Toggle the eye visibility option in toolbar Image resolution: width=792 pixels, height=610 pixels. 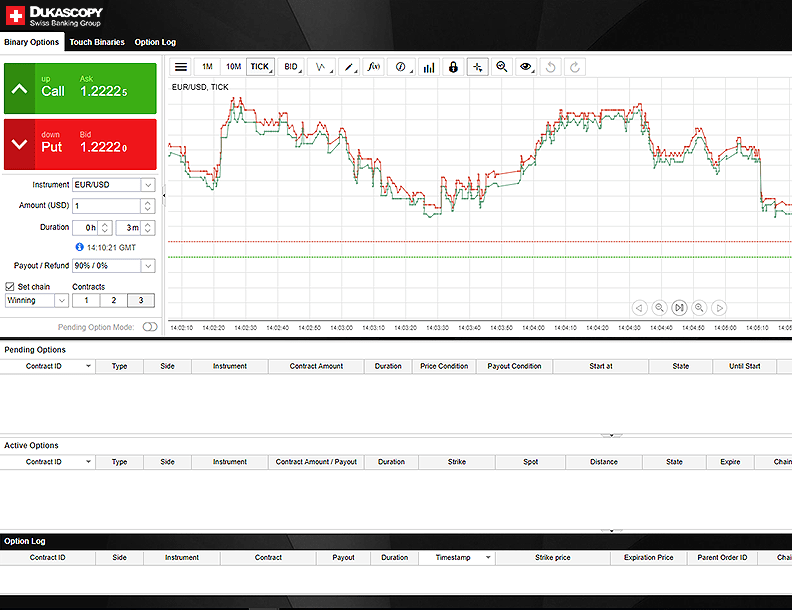[x=526, y=67]
